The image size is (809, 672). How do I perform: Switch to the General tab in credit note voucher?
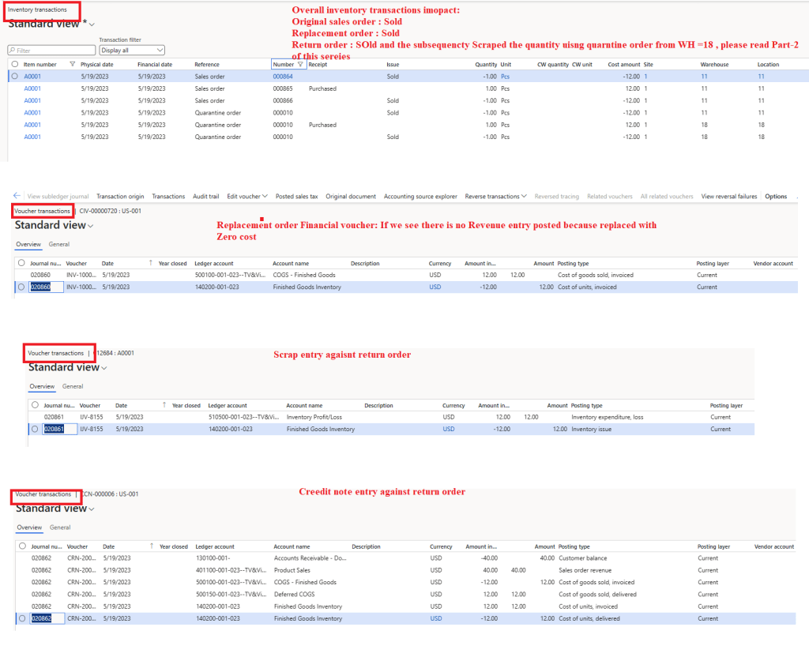coord(60,527)
